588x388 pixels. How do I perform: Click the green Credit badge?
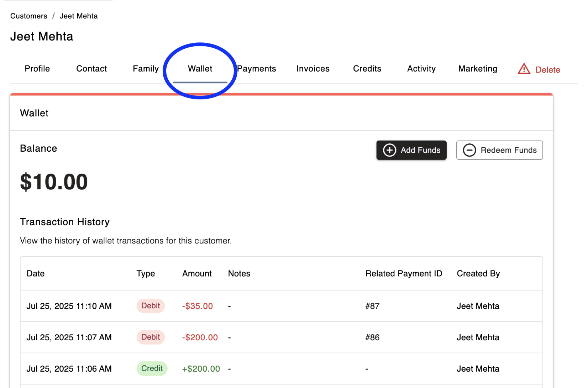[x=152, y=368]
